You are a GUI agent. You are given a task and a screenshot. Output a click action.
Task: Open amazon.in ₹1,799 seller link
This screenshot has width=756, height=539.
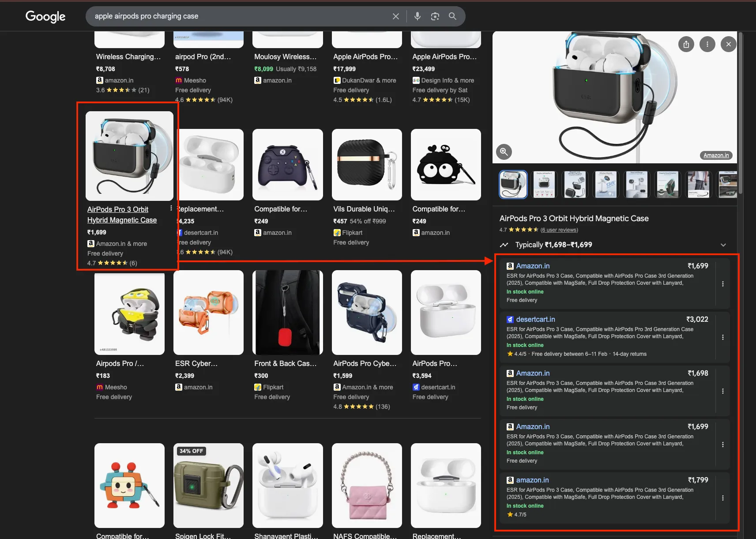pos(533,480)
